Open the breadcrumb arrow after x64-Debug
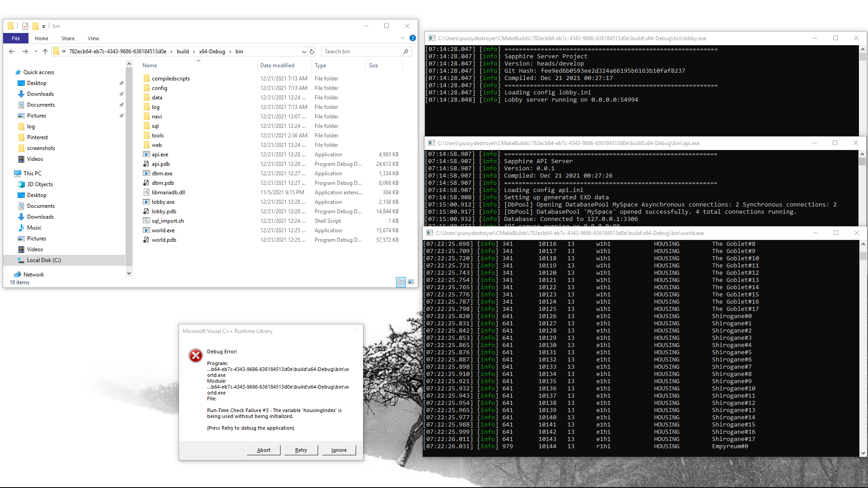Screen dimensions: 868x488 [x=231, y=52]
